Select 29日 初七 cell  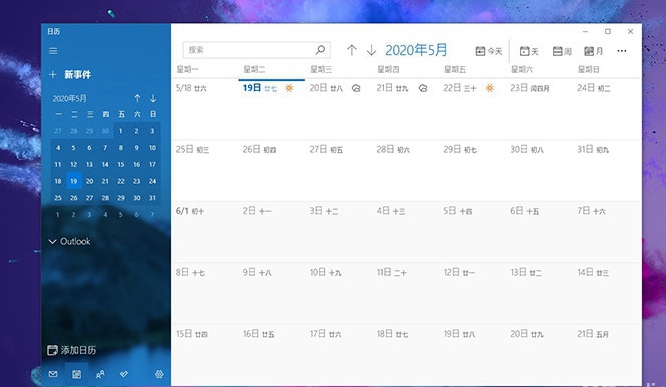pyautogui.click(x=472, y=170)
